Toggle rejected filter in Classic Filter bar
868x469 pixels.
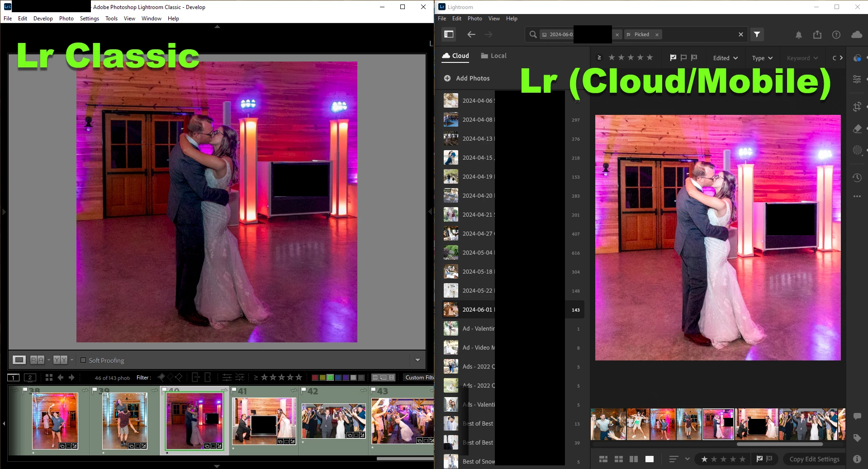(179, 377)
